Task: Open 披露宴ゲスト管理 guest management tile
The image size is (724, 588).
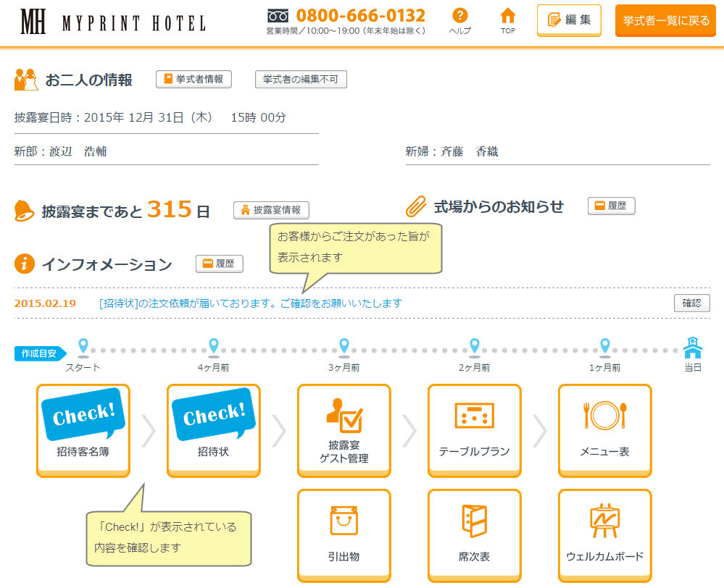Action: point(344,430)
